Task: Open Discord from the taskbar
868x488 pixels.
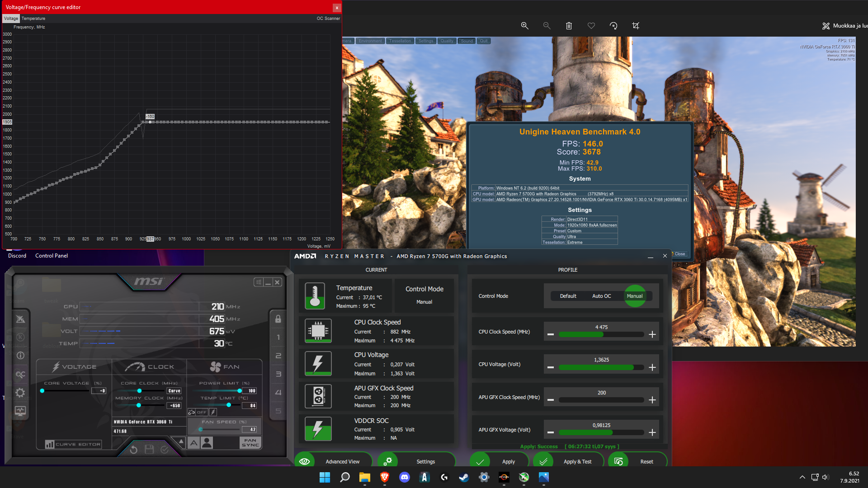Action: tap(405, 477)
